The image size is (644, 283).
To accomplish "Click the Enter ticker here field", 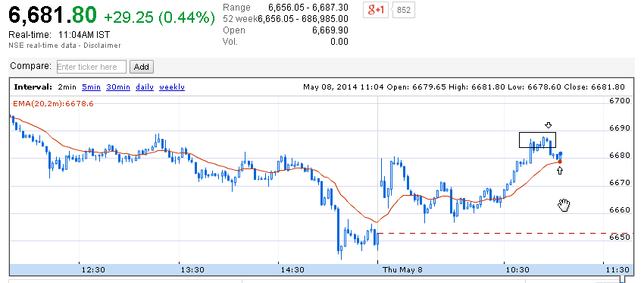I will 91,67.
